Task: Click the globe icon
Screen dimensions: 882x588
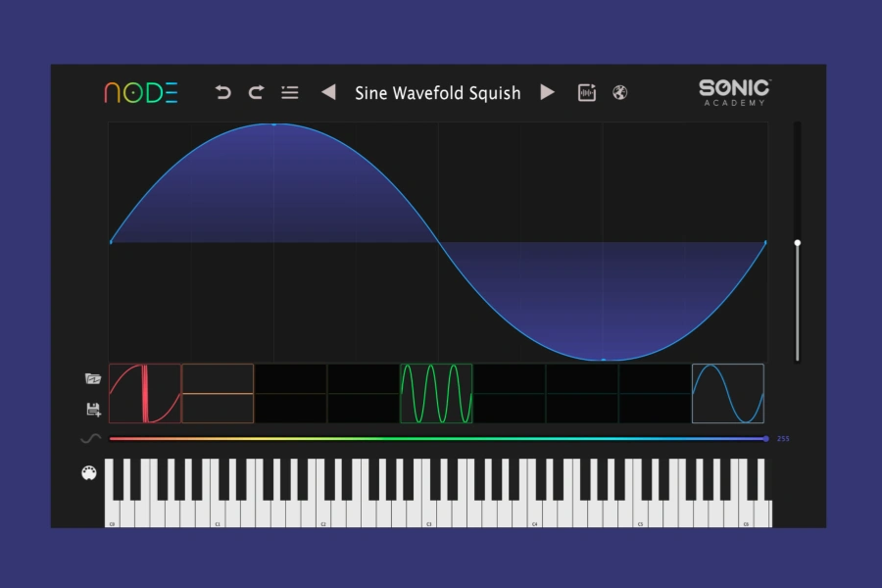Action: click(x=620, y=92)
